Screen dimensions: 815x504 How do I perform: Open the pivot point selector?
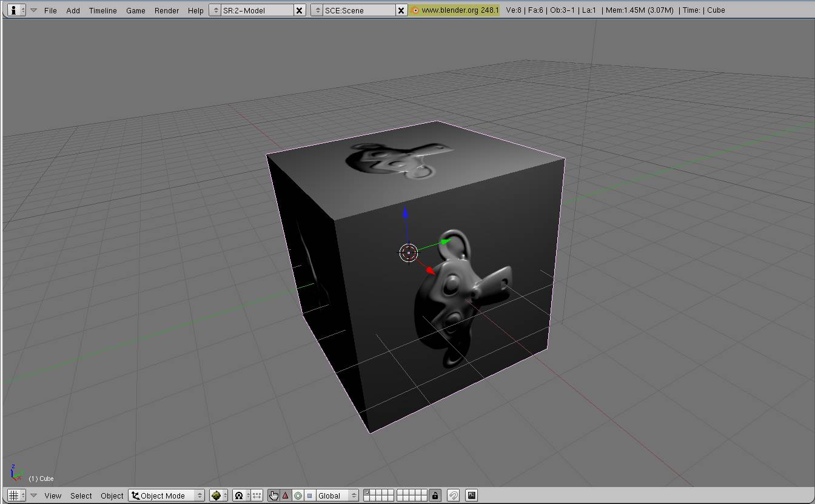[x=241, y=496]
